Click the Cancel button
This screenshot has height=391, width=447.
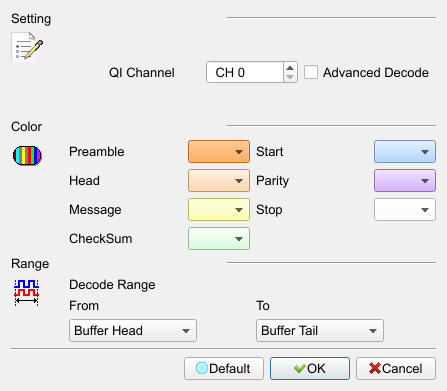click(396, 369)
